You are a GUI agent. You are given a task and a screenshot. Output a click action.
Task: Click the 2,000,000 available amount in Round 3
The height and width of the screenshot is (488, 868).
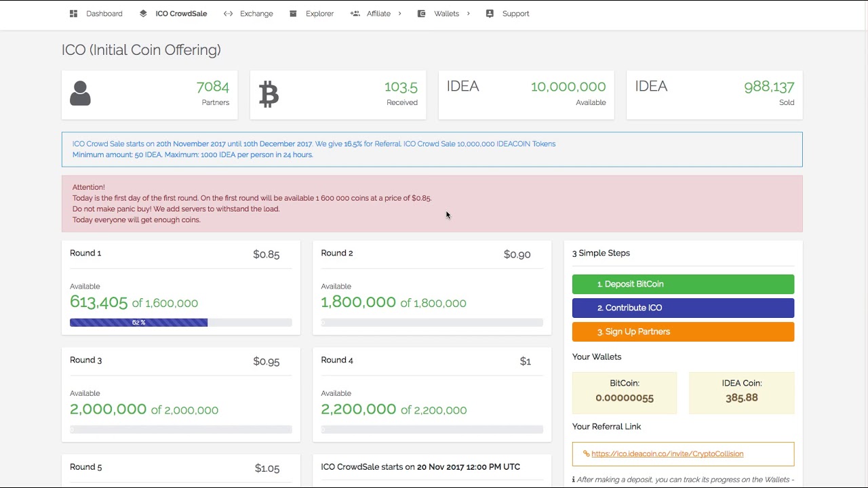(x=108, y=409)
